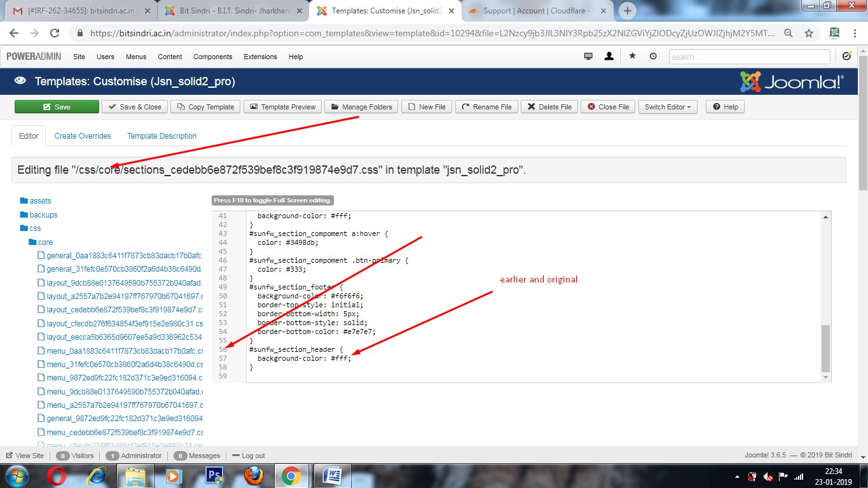Viewport: 868px width, 488px height.
Task: Open the Content menu
Action: click(x=170, y=57)
